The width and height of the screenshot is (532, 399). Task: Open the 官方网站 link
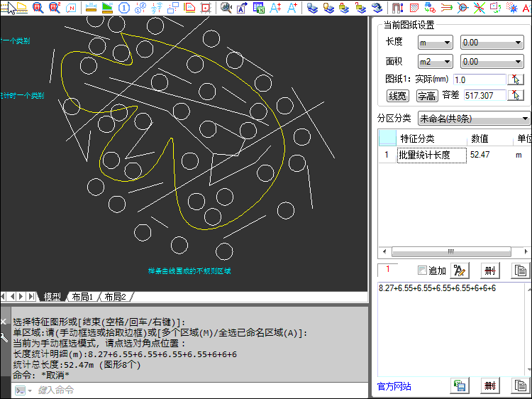pos(394,386)
